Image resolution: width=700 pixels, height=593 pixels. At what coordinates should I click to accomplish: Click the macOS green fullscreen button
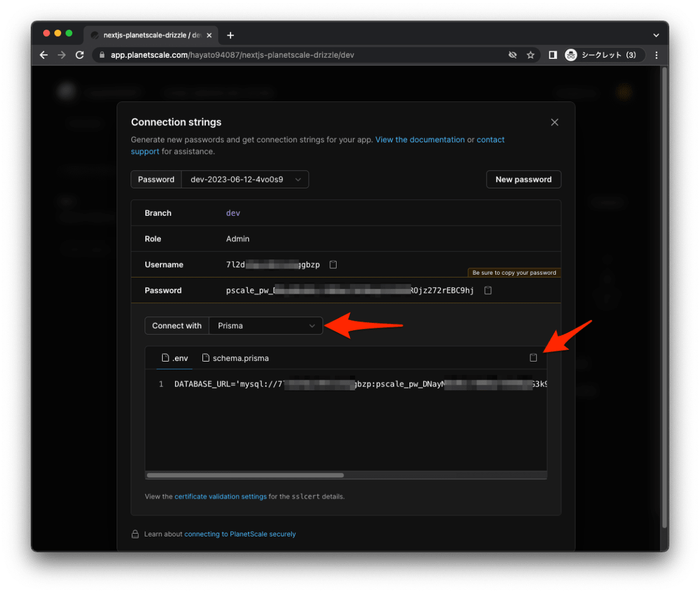click(x=69, y=33)
